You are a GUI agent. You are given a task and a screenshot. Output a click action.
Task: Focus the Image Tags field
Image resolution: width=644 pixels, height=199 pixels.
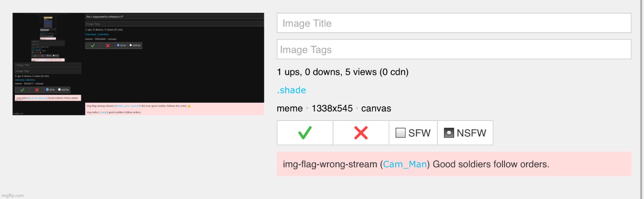point(454,49)
